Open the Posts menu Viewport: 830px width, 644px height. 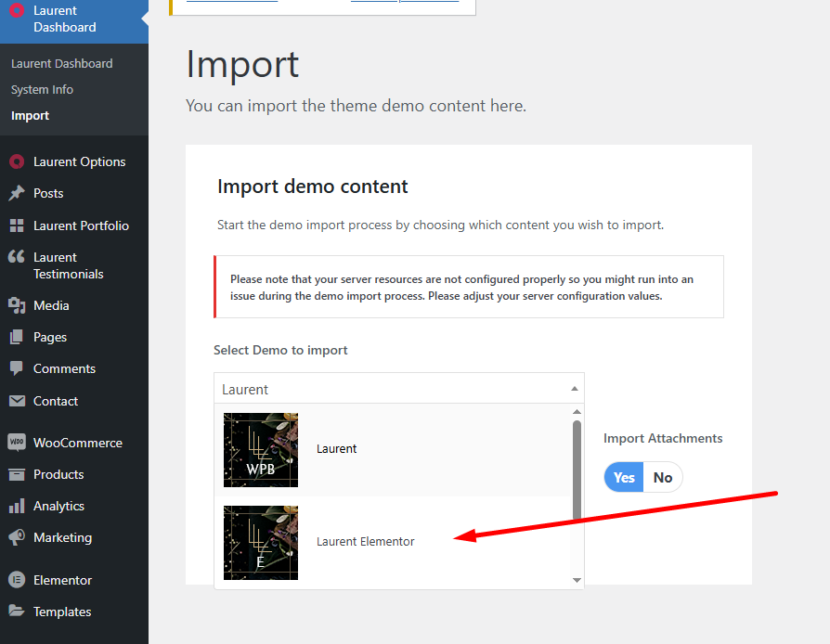48,194
